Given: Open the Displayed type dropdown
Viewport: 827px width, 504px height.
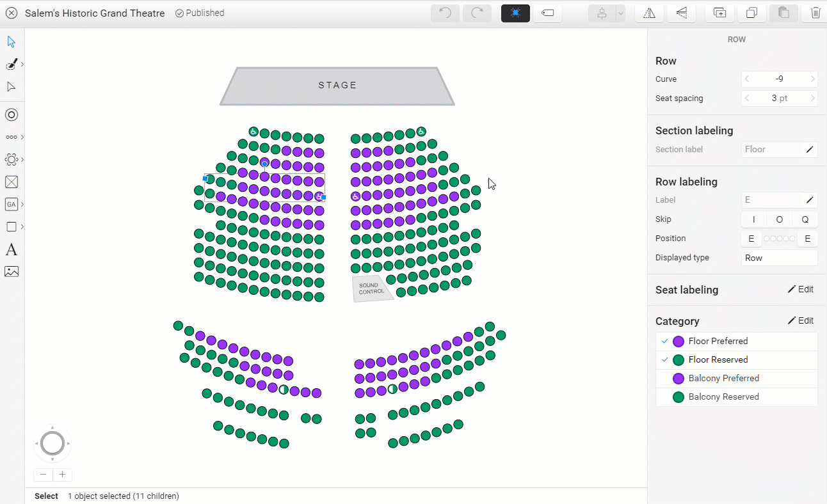Looking at the screenshot, I should pyautogui.click(x=779, y=258).
